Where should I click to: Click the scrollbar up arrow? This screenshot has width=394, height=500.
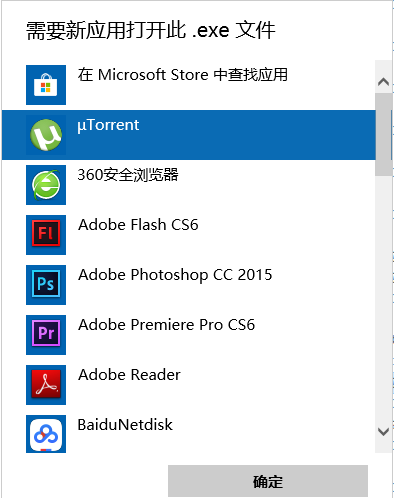click(384, 81)
